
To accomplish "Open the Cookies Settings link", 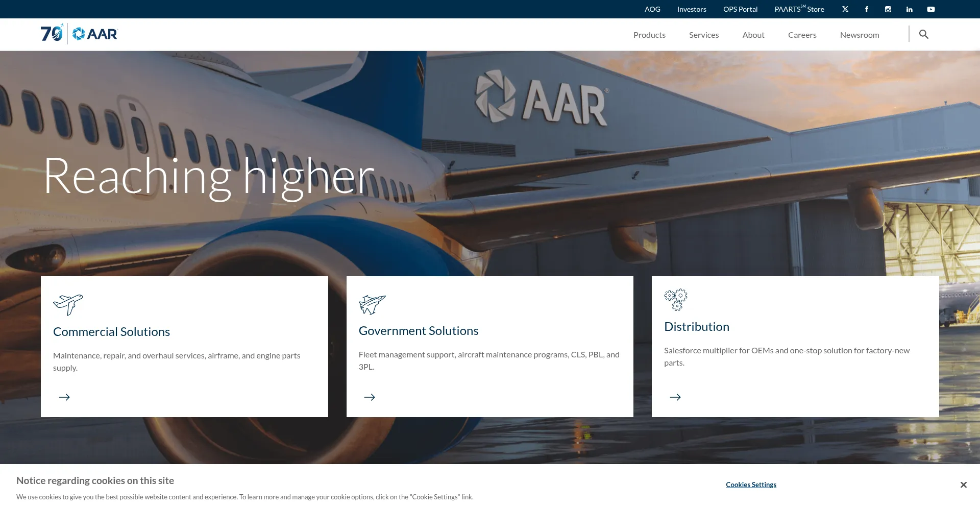I will [751, 485].
